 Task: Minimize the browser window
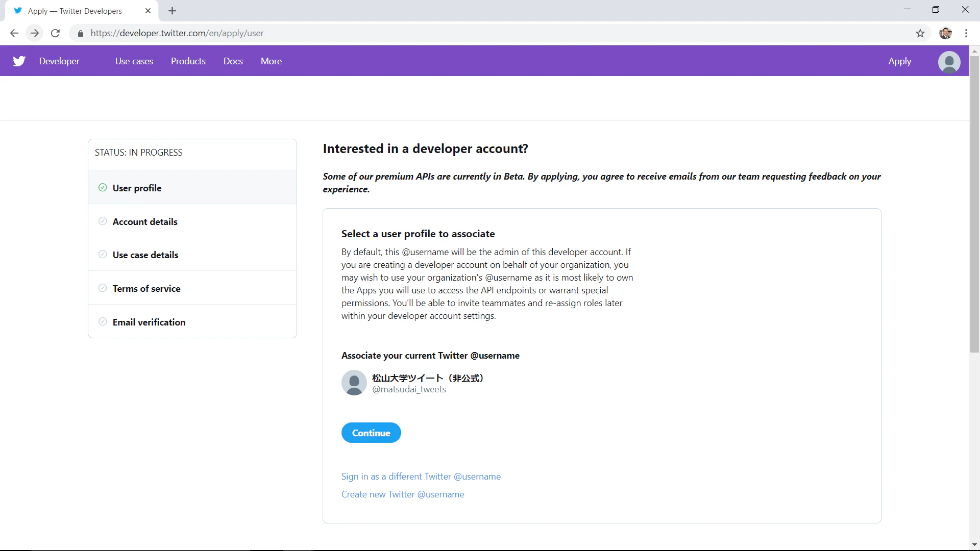click(x=907, y=10)
